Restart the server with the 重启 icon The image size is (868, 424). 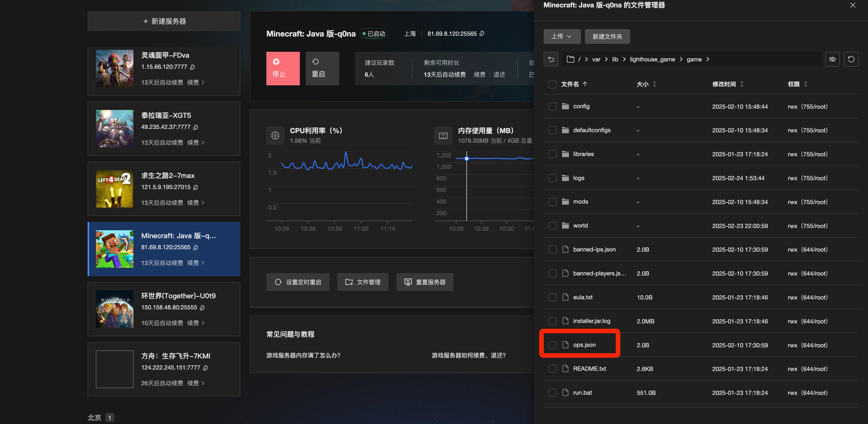(x=322, y=68)
